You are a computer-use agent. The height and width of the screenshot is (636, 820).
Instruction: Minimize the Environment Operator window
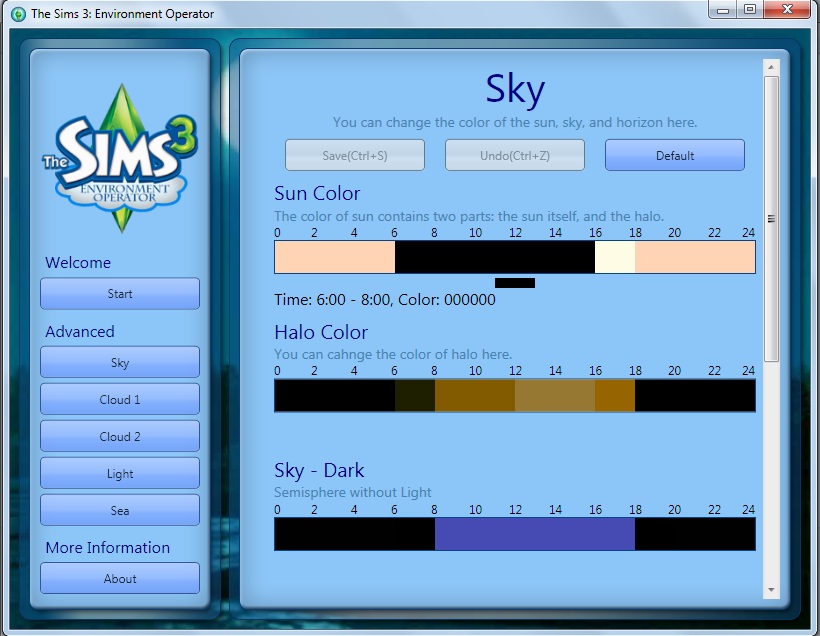tap(723, 9)
